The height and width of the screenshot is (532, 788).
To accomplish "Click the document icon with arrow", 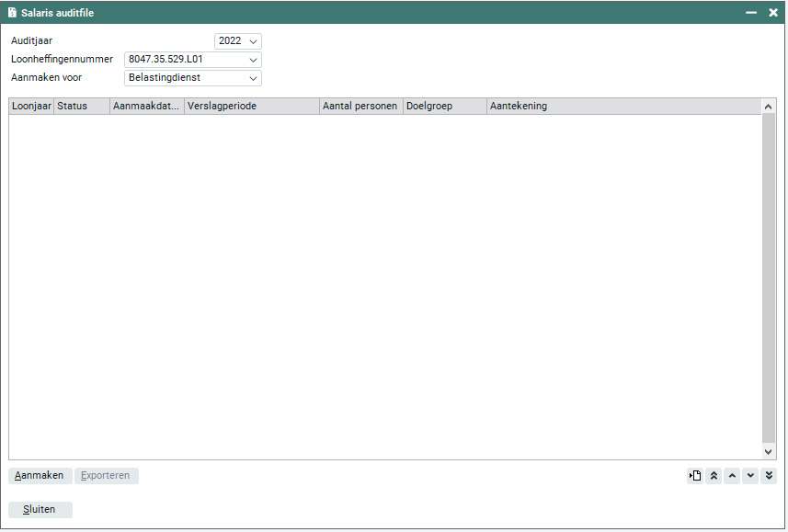I will tap(695, 475).
